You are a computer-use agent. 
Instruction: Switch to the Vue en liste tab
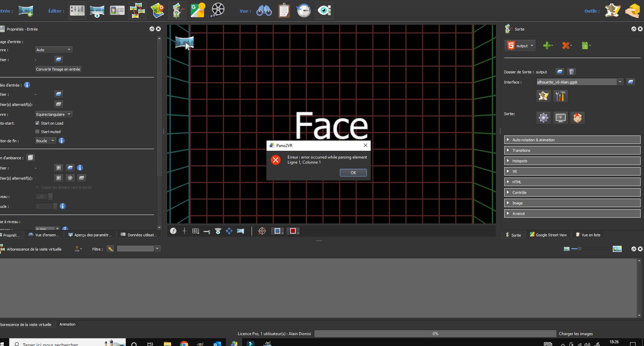pyautogui.click(x=588, y=235)
